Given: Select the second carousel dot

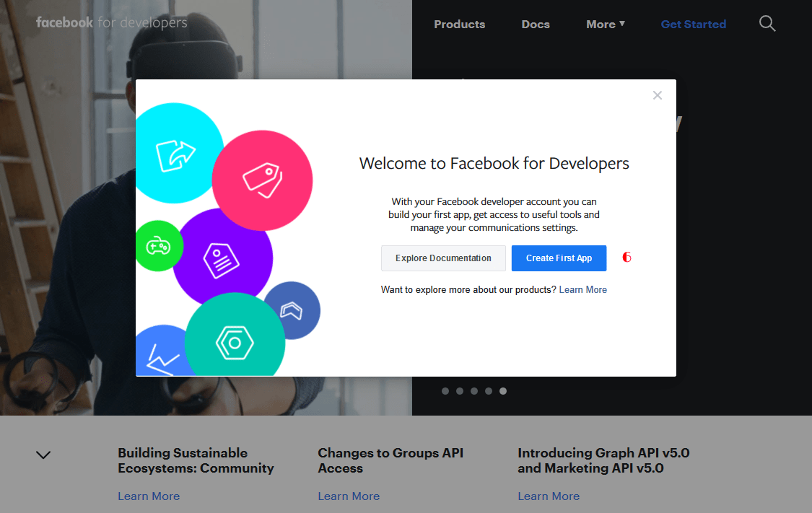Looking at the screenshot, I should click(460, 391).
